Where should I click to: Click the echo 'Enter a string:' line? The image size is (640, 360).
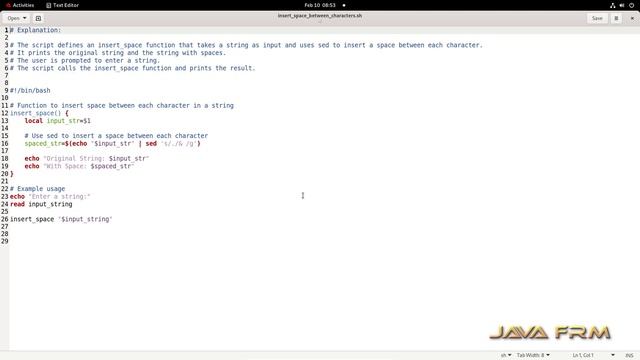50,196
